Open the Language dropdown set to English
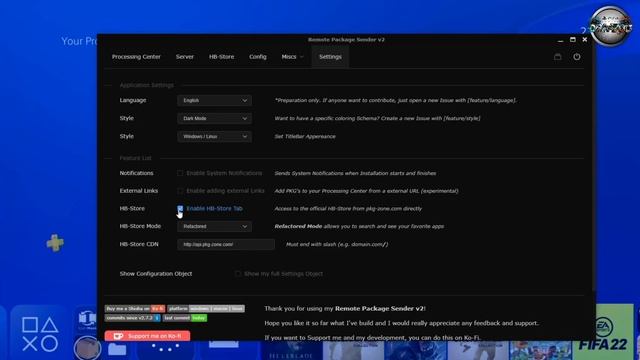Screen dimensions: 640x360 tap(214, 100)
